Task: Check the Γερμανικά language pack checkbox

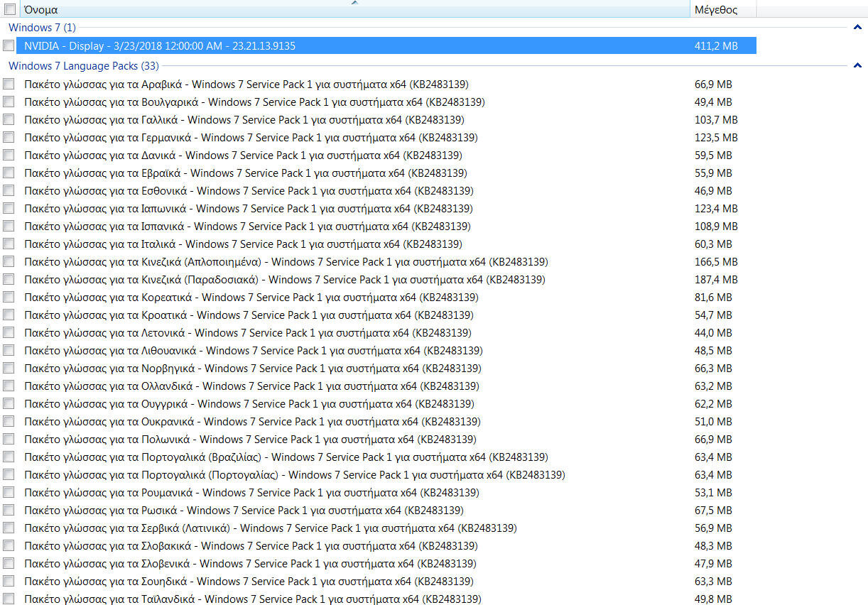Action: [x=9, y=137]
